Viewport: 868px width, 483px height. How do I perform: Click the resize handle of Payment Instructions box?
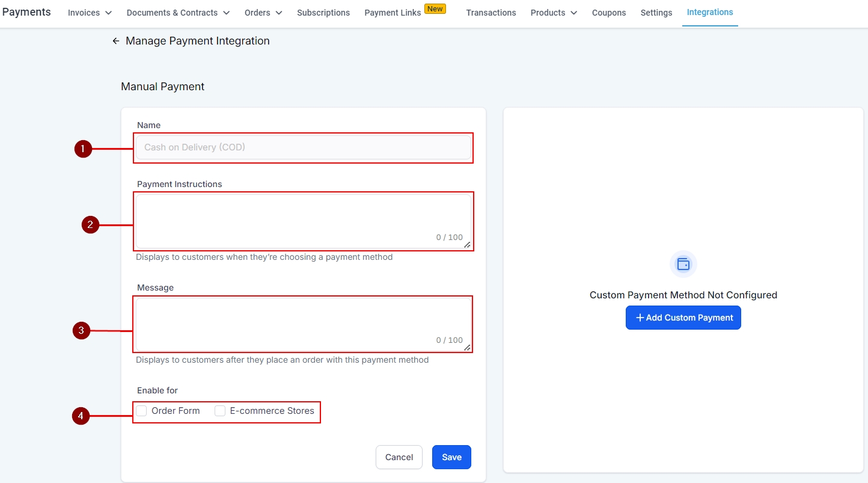pos(467,245)
